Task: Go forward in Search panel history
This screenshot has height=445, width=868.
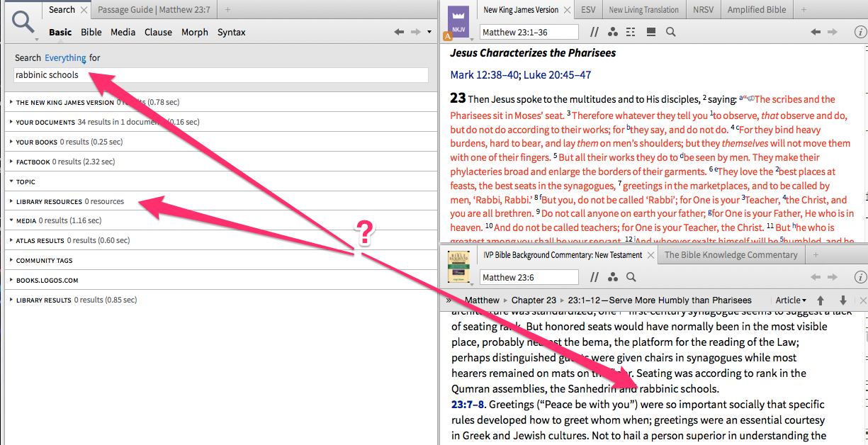Action: tap(415, 32)
